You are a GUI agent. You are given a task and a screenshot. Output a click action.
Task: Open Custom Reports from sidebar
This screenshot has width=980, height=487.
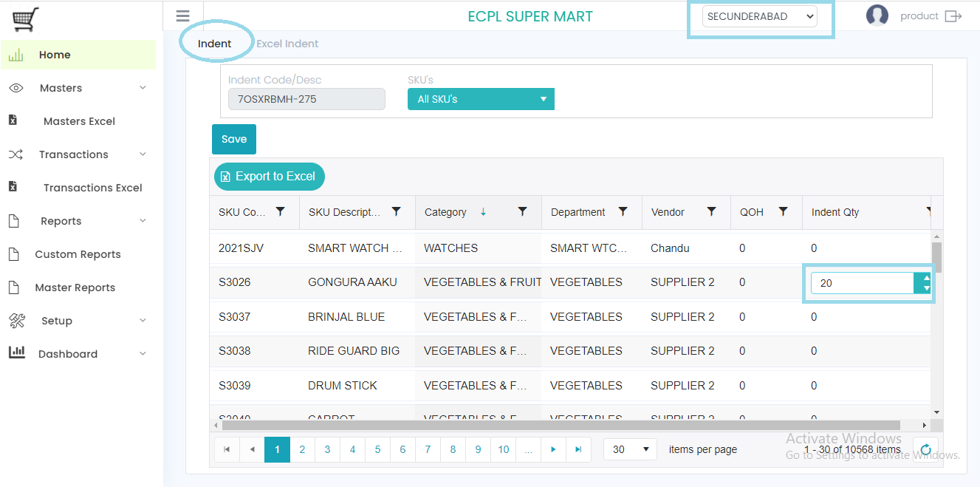click(78, 254)
